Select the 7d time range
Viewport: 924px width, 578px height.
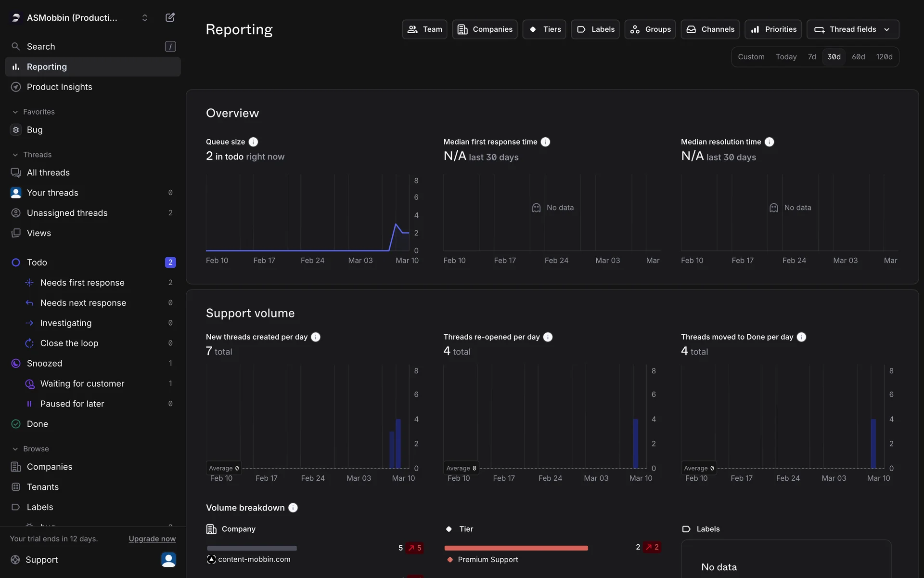(x=812, y=57)
